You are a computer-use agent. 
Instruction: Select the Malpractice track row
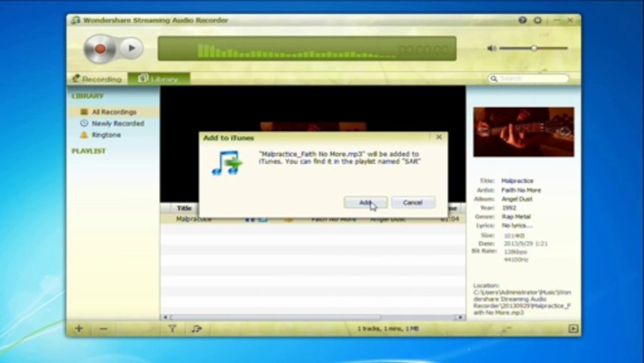click(x=313, y=219)
